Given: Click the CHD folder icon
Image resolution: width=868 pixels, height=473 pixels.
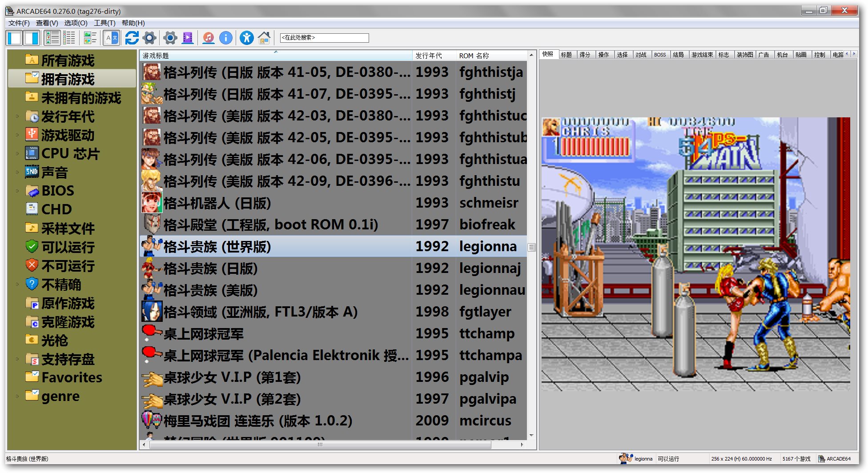Looking at the screenshot, I should pos(32,209).
